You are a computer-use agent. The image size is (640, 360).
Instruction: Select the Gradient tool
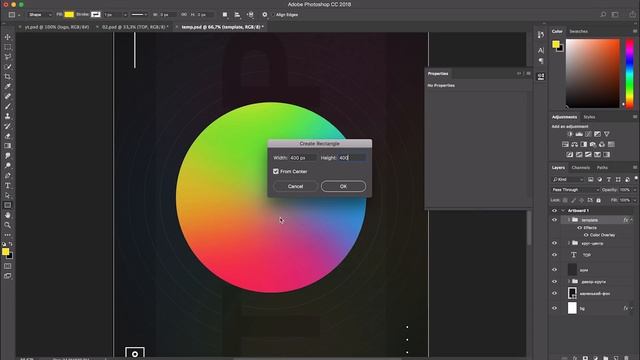coord(7,146)
